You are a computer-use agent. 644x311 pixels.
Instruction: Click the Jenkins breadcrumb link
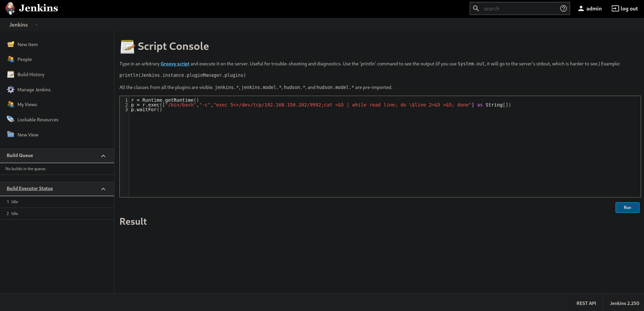(x=19, y=25)
